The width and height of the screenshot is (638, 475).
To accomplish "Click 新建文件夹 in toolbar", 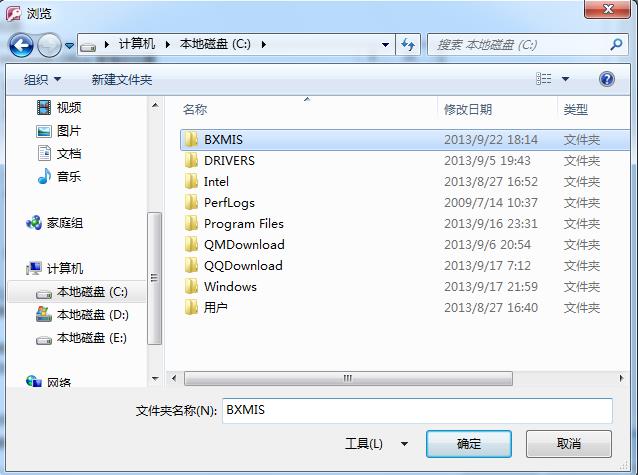I will tap(122, 79).
